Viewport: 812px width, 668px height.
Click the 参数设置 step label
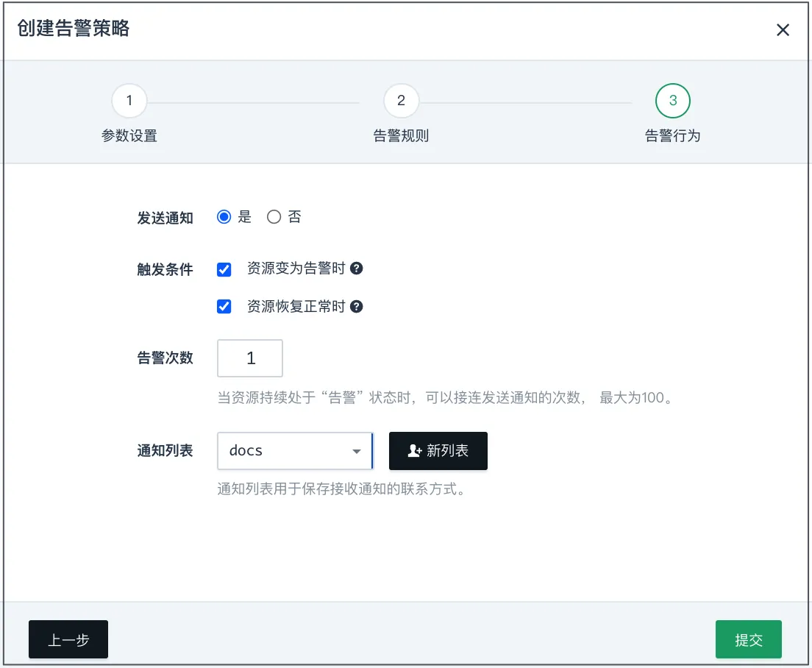coord(129,135)
